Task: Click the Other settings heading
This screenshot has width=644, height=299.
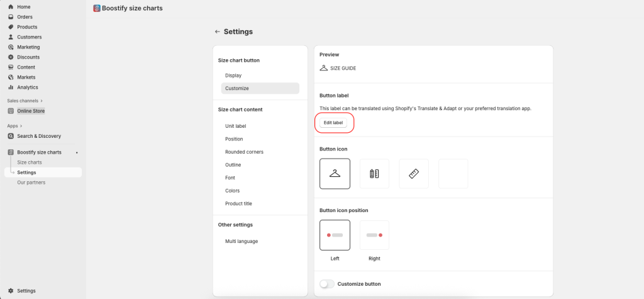Action: pyautogui.click(x=235, y=225)
